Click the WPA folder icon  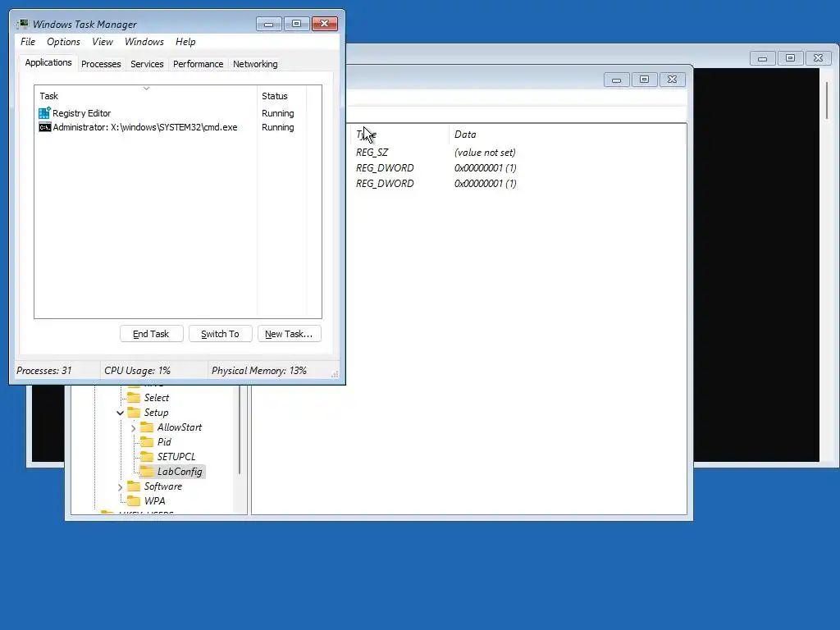coord(134,501)
